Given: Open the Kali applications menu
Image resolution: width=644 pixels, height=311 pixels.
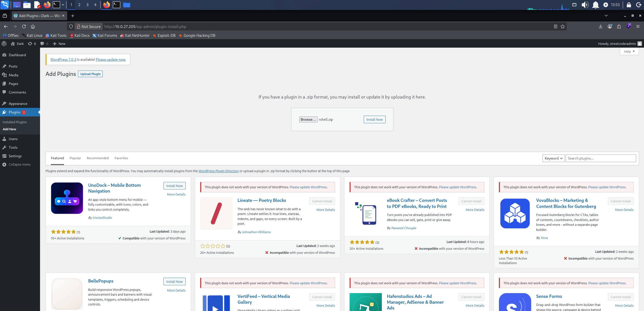Looking at the screenshot, I should [5, 5].
